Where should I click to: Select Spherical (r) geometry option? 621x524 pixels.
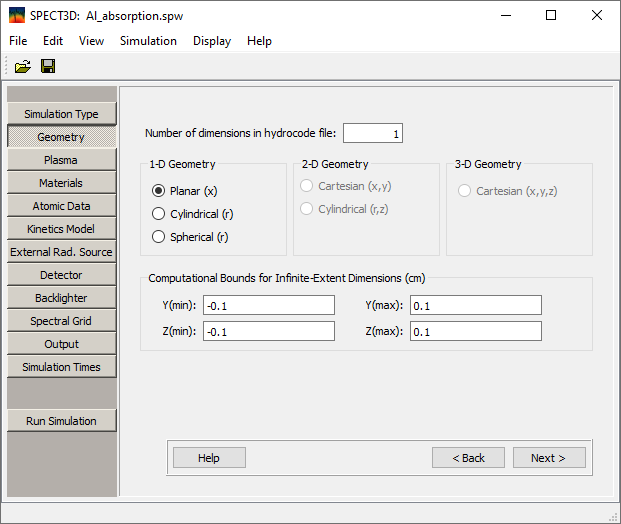(x=158, y=237)
